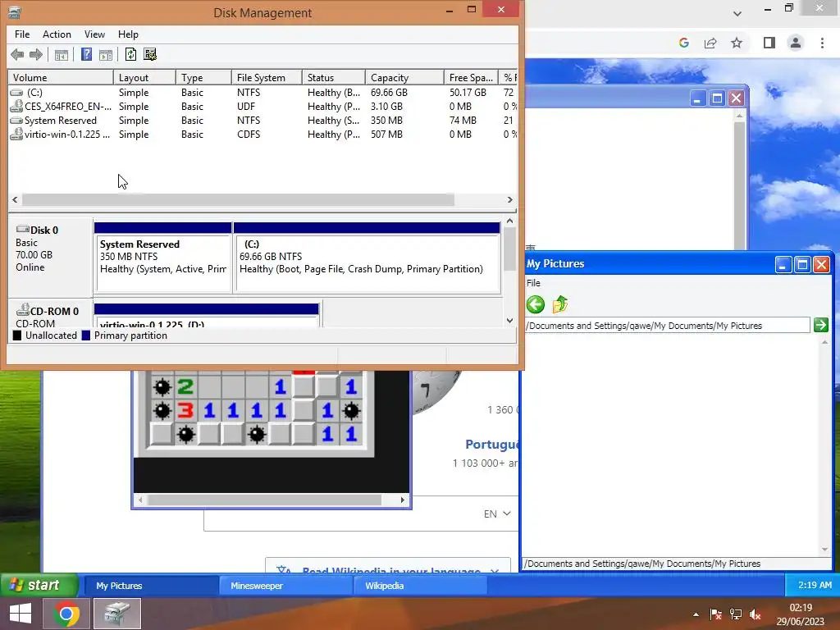Viewport: 840px width, 630px height.
Task: Open the Windows Start button
Action: point(21,614)
